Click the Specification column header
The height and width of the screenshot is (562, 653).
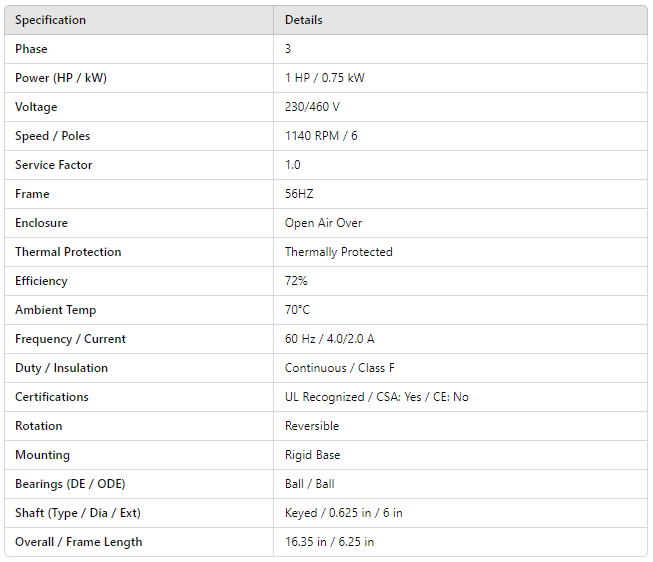(x=50, y=20)
